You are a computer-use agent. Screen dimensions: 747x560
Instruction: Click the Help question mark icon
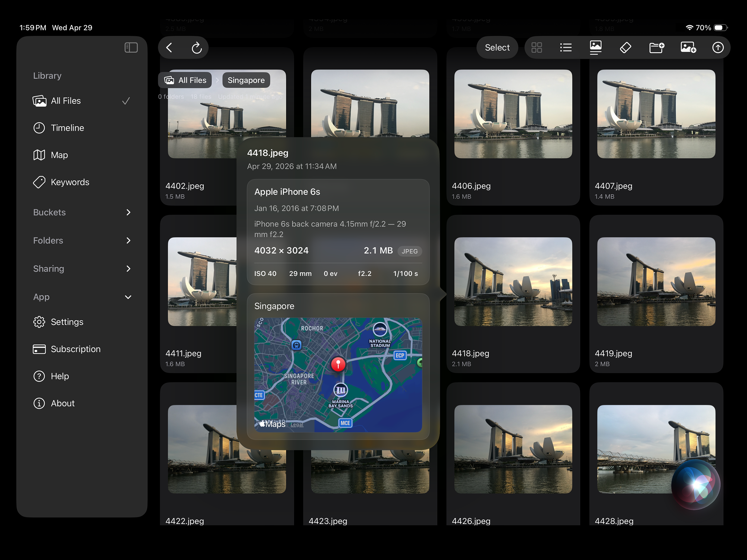coord(39,376)
